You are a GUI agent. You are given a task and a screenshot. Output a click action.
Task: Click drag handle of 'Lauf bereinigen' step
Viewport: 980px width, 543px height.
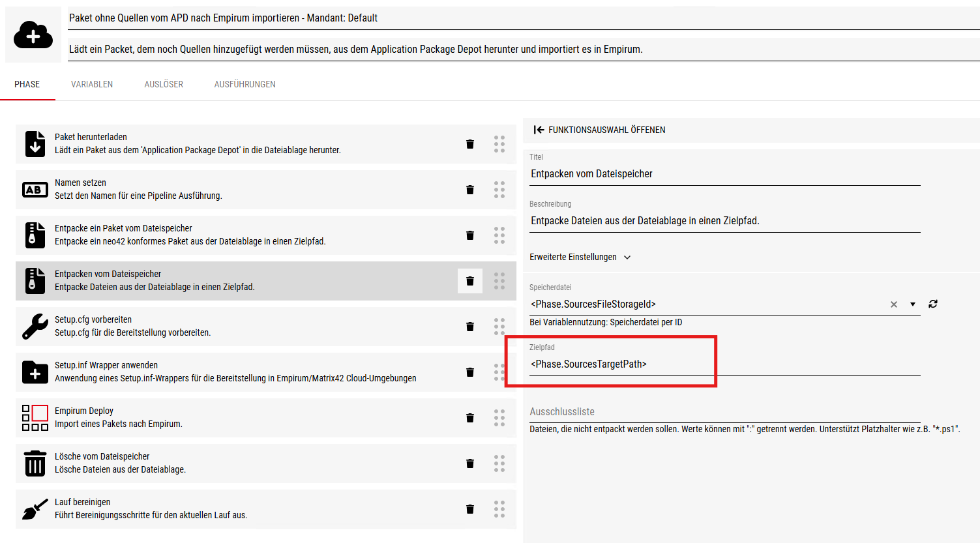(x=499, y=509)
